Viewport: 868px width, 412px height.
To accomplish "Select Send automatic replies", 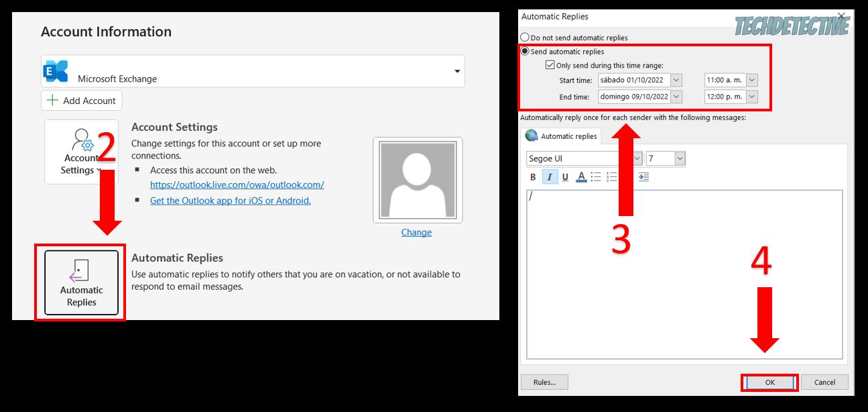I will click(523, 52).
